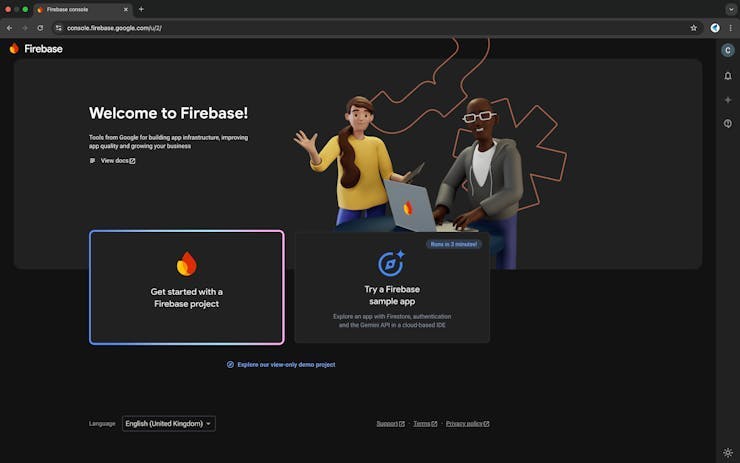
Task: Open the account avatar labelled C
Action: tap(728, 50)
